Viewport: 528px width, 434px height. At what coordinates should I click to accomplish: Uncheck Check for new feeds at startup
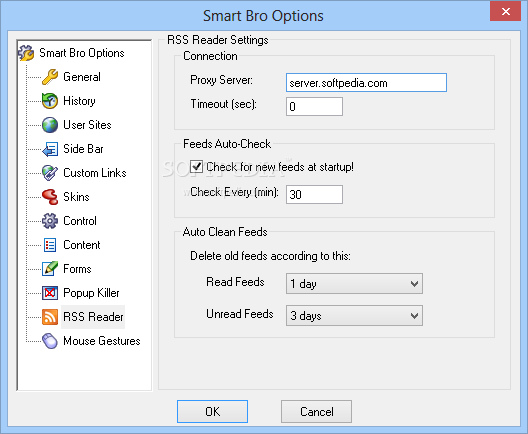(x=196, y=167)
